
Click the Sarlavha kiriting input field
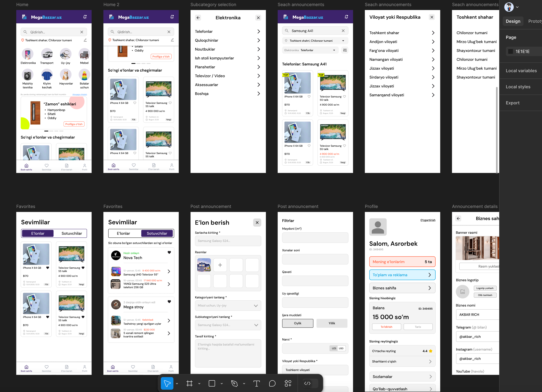pyautogui.click(x=228, y=241)
